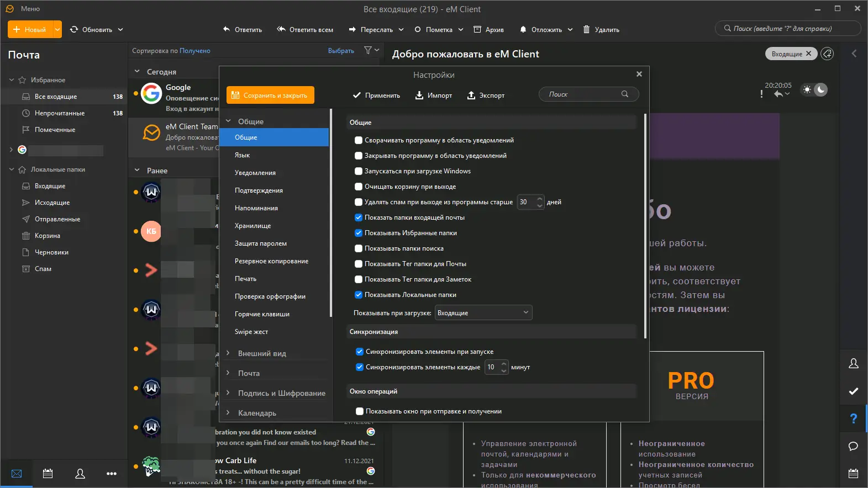Open the dropdown arrow next to Новый button
Image resolution: width=868 pixels, height=488 pixels.
coord(57,29)
